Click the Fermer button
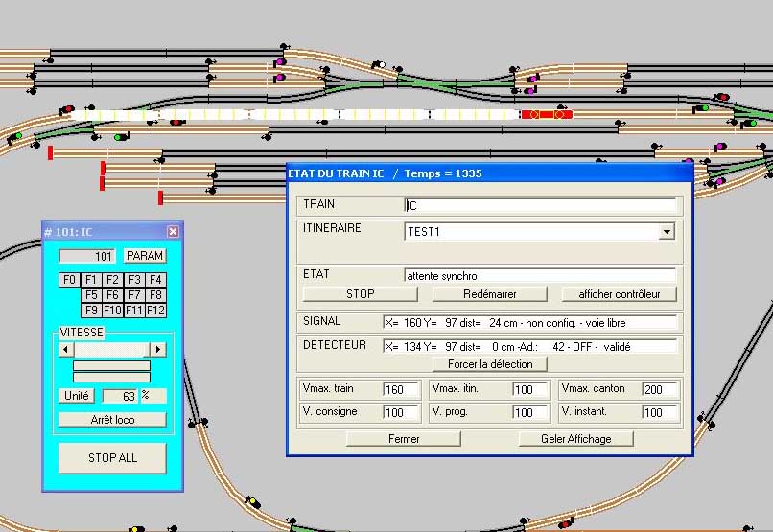 404,439
